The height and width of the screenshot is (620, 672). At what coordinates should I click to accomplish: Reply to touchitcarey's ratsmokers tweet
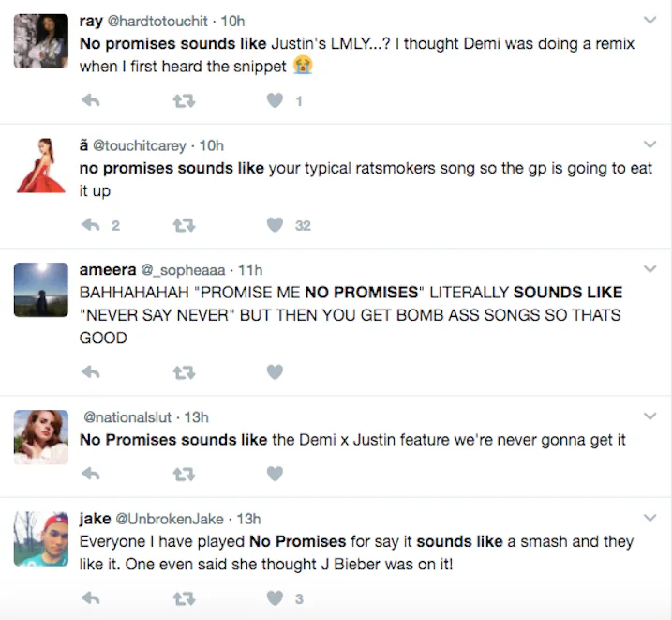(x=91, y=225)
